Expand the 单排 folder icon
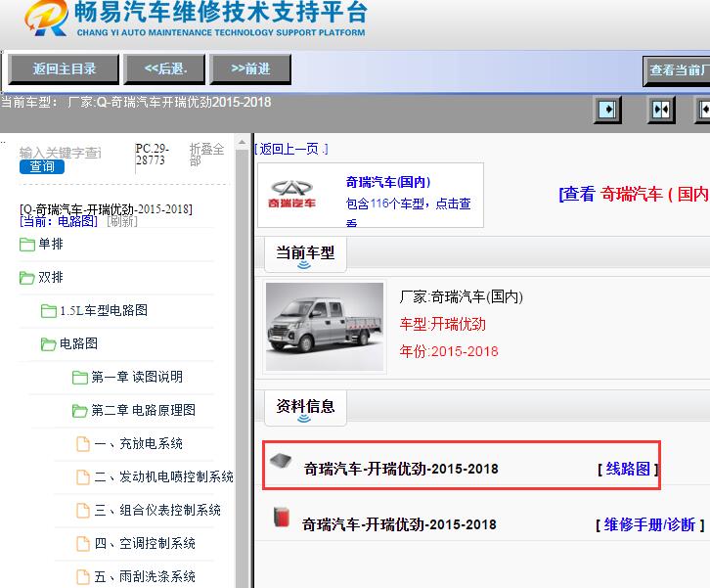 (x=27, y=245)
